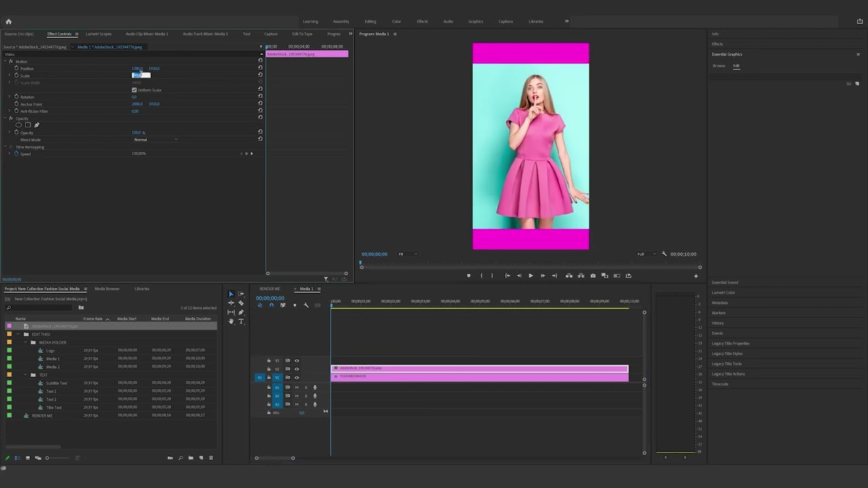The width and height of the screenshot is (868, 488).
Task: Toggle animation stopwatch for Rotation
Action: pyautogui.click(x=16, y=97)
